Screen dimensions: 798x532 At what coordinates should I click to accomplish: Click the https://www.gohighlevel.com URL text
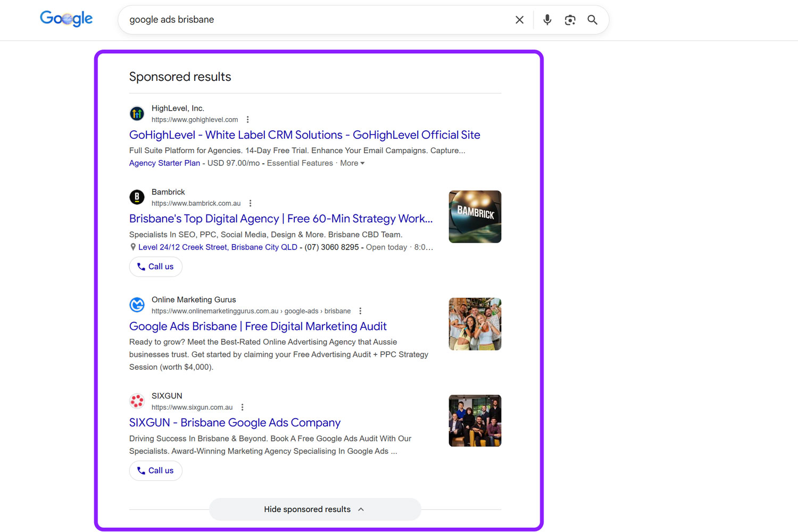click(x=195, y=120)
